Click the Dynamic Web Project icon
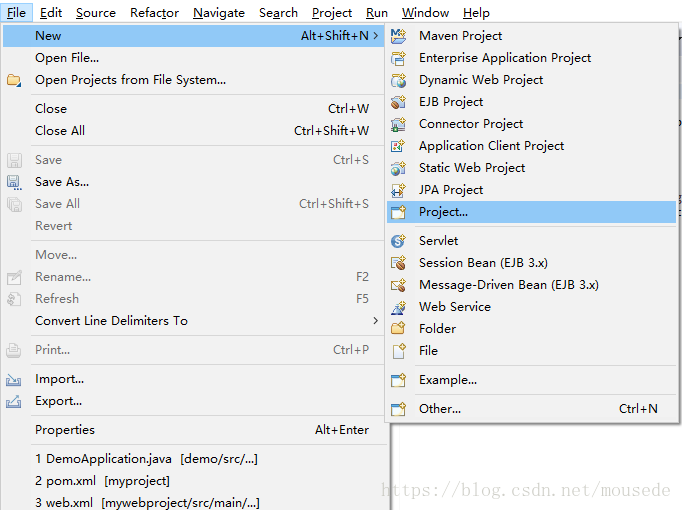This screenshot has height=510, width=682. tap(399, 80)
